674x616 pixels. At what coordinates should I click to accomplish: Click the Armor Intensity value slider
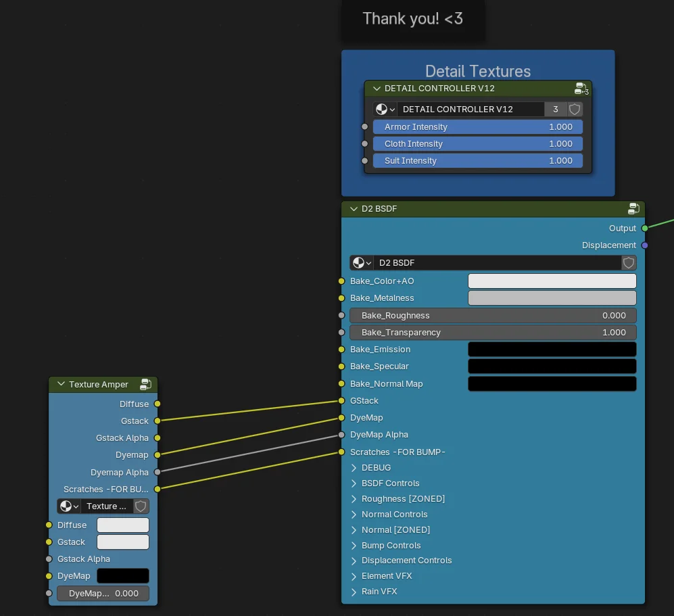pyautogui.click(x=478, y=126)
